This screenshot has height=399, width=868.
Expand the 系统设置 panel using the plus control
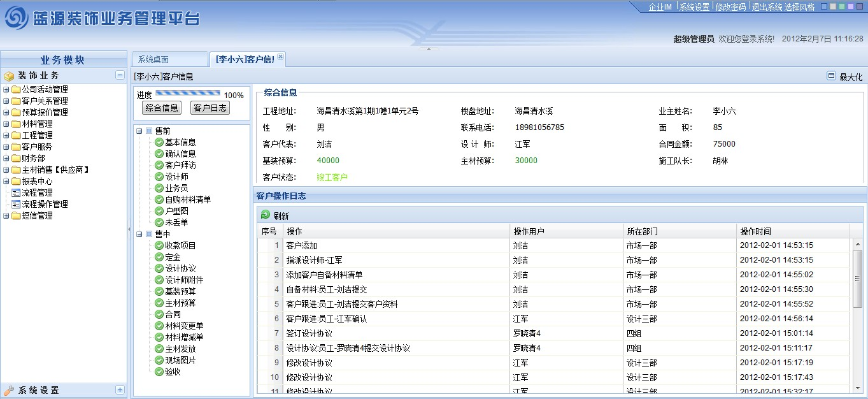pos(119,389)
